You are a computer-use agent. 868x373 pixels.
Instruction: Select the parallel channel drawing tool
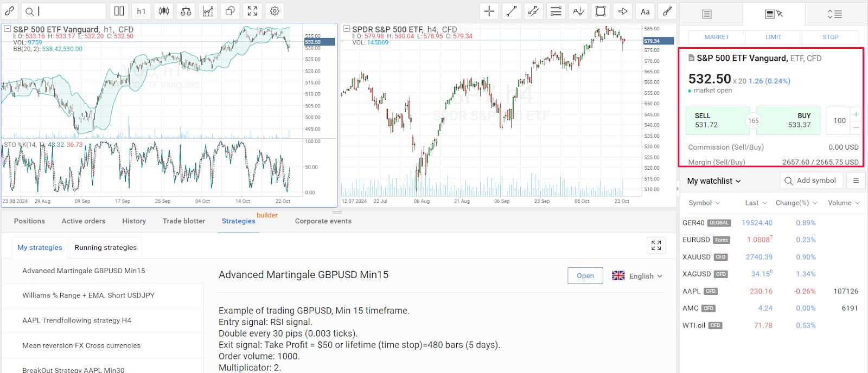(534, 11)
